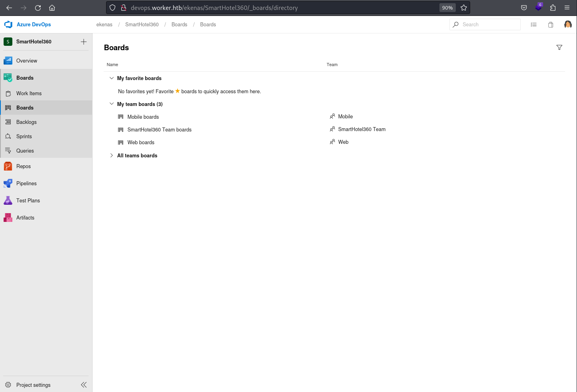Click the Name column header
This screenshot has width=577, height=392.
click(x=112, y=65)
